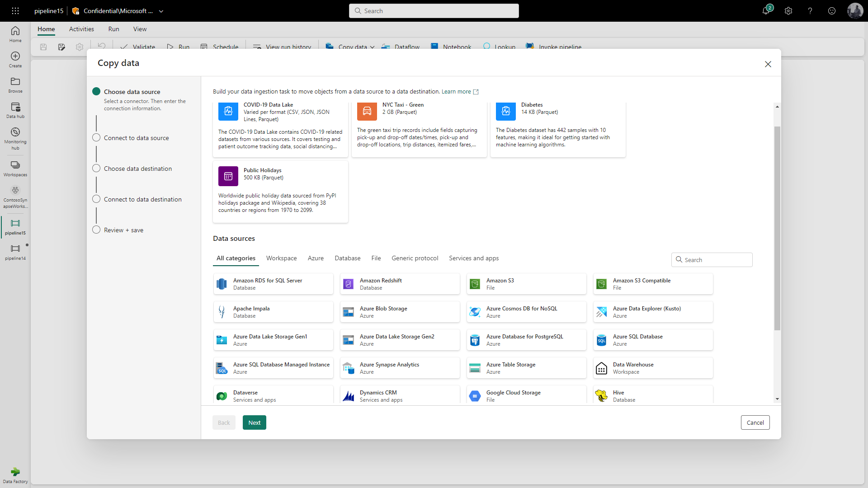
Task: Expand the Copy data toolbar dropdown arrow
Action: point(373,47)
